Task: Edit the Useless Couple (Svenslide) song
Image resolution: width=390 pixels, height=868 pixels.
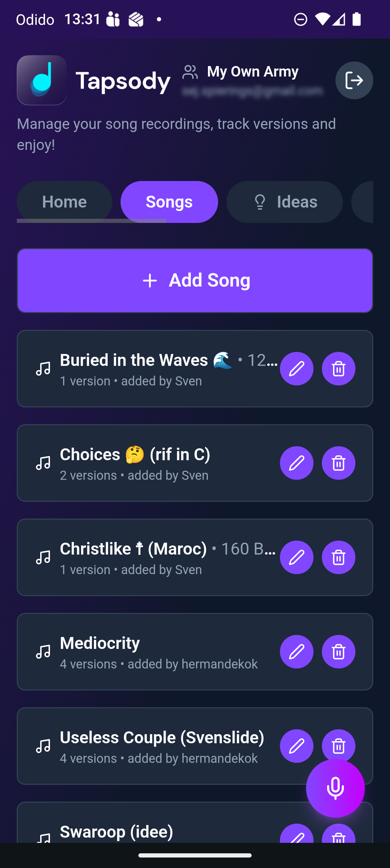Action: [296, 745]
